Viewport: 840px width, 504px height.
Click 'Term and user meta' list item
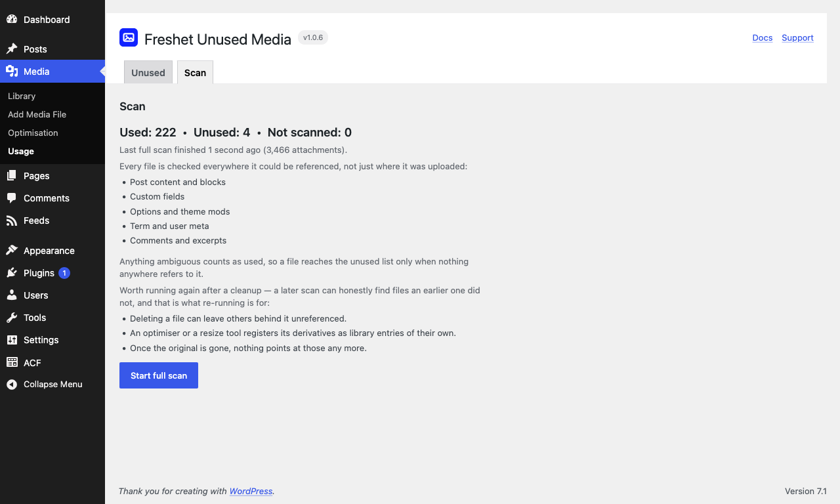click(169, 226)
